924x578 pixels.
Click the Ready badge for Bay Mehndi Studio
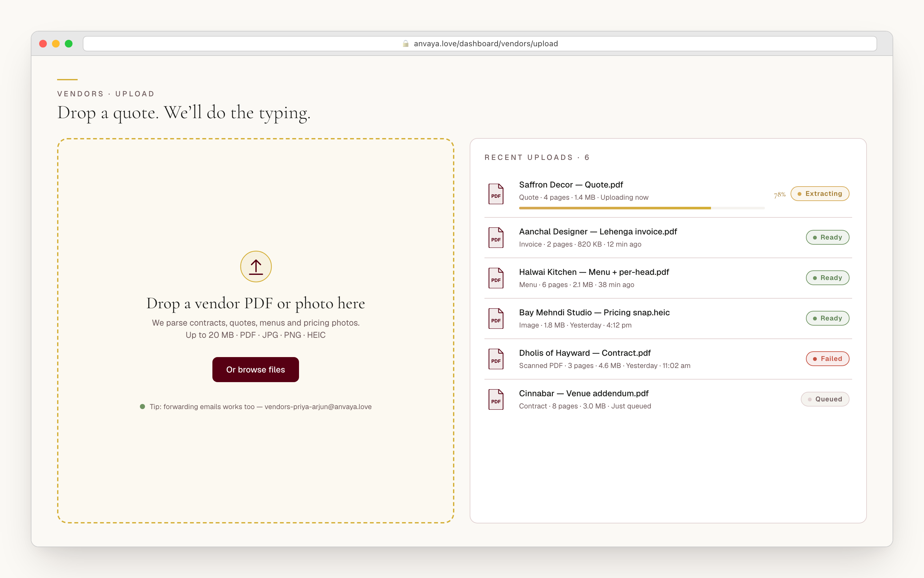point(827,318)
